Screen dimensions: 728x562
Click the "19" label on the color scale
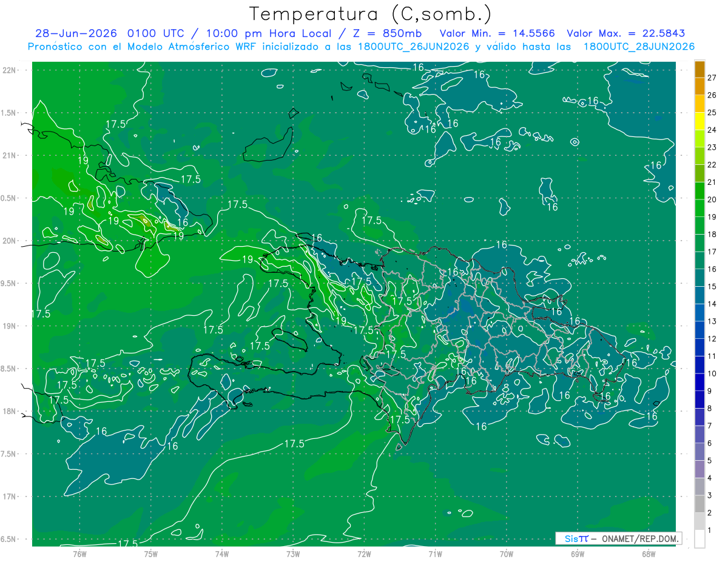[x=712, y=216]
